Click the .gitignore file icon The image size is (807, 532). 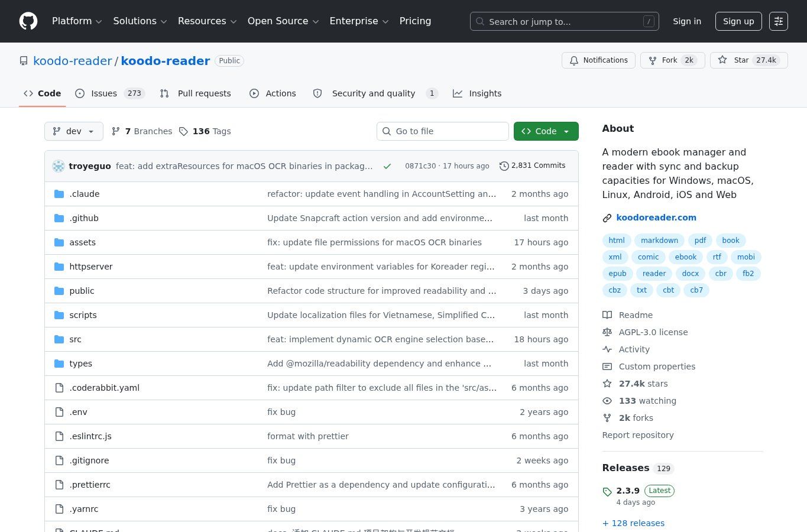59,460
